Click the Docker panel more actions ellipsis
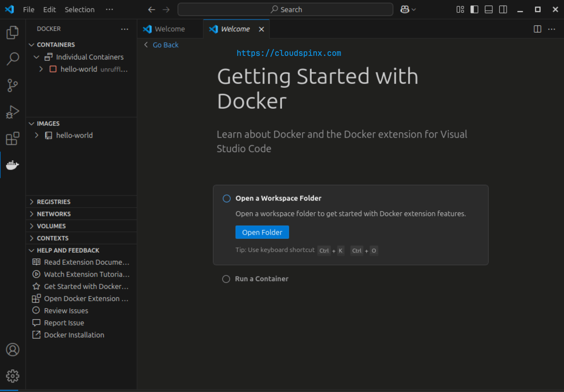The width and height of the screenshot is (564, 392). [125, 29]
